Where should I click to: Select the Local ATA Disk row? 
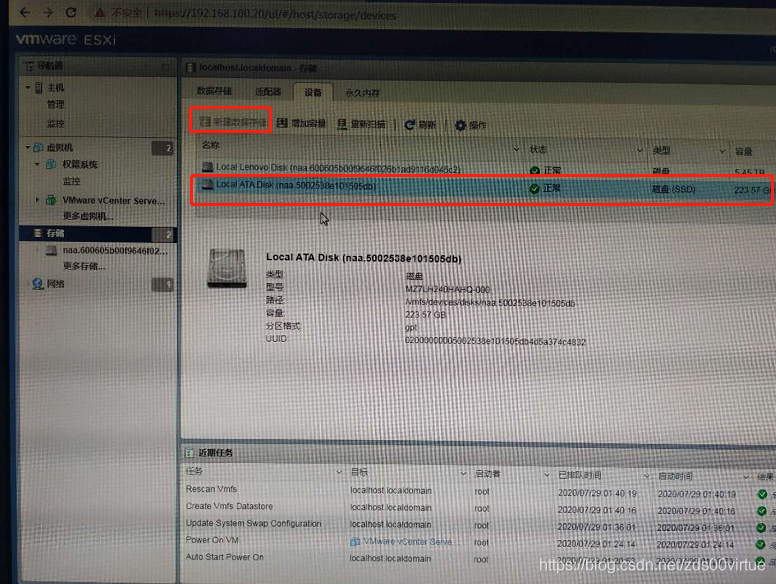485,188
